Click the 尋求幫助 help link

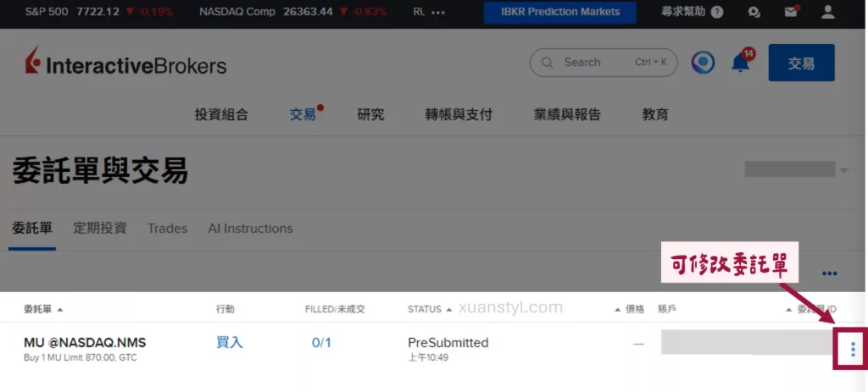pos(684,12)
